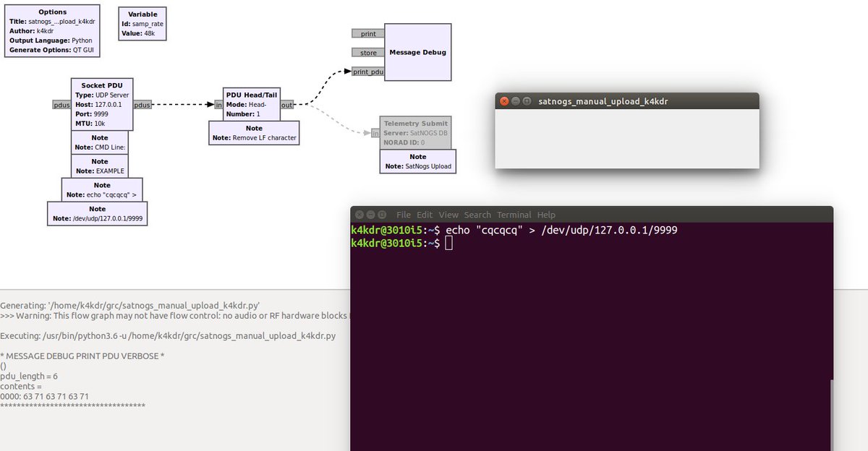Click the 'contents =' console line
This screenshot has width=868, height=451.
[x=21, y=387]
